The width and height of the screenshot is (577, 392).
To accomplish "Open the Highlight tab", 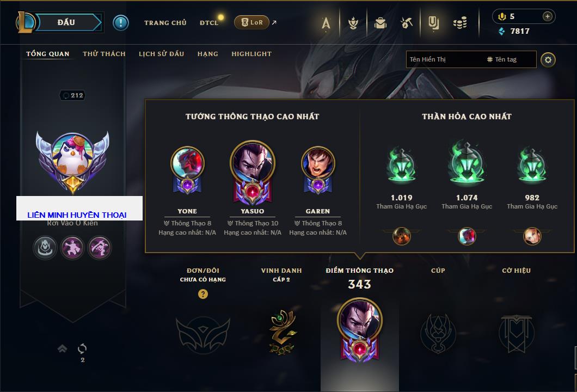I will pos(251,54).
